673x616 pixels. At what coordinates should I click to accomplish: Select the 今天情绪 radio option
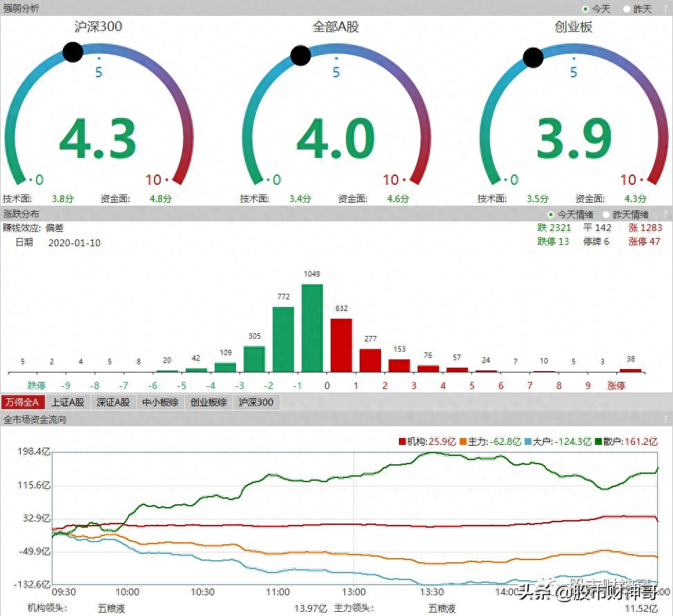pyautogui.click(x=551, y=214)
